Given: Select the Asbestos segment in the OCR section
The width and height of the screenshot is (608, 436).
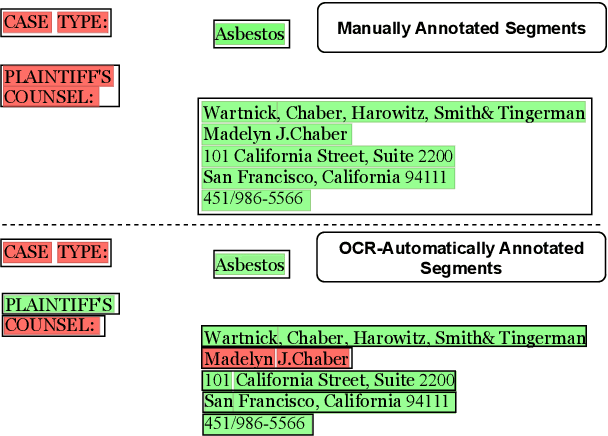Looking at the screenshot, I should (x=250, y=265).
